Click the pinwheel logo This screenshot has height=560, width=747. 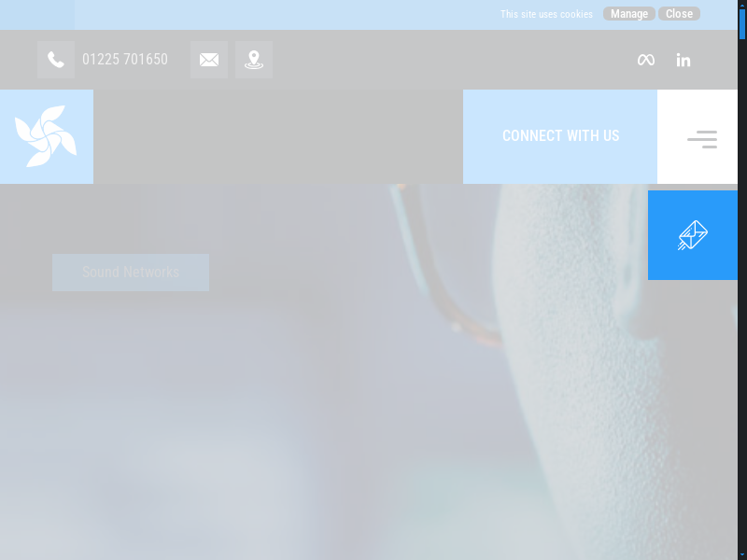(x=46, y=136)
